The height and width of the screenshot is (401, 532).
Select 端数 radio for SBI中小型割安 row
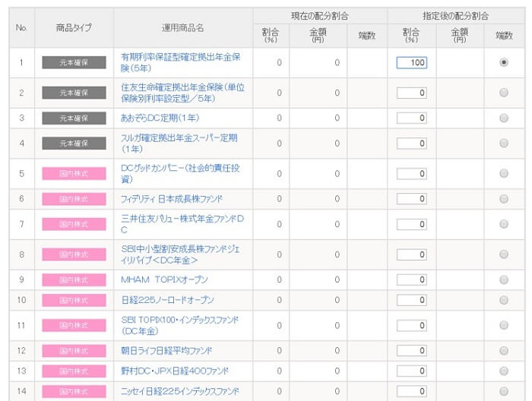[x=504, y=254]
